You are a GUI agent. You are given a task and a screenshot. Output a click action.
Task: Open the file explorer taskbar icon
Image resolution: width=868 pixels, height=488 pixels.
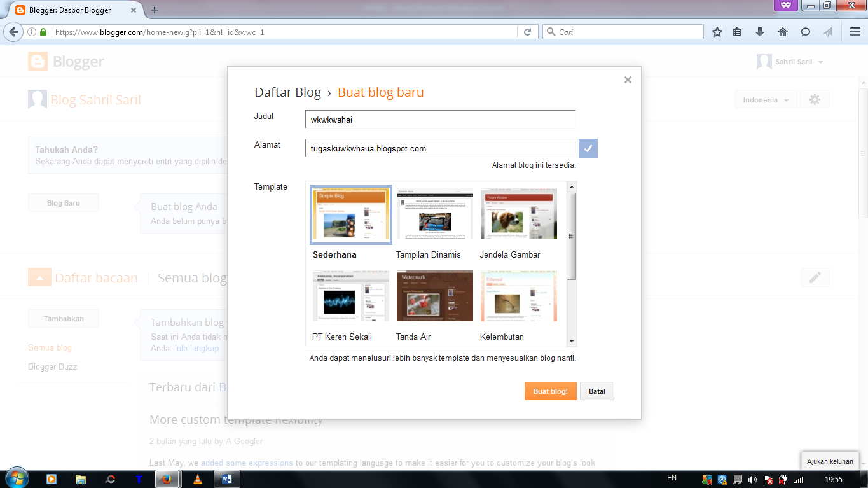tap(81, 479)
